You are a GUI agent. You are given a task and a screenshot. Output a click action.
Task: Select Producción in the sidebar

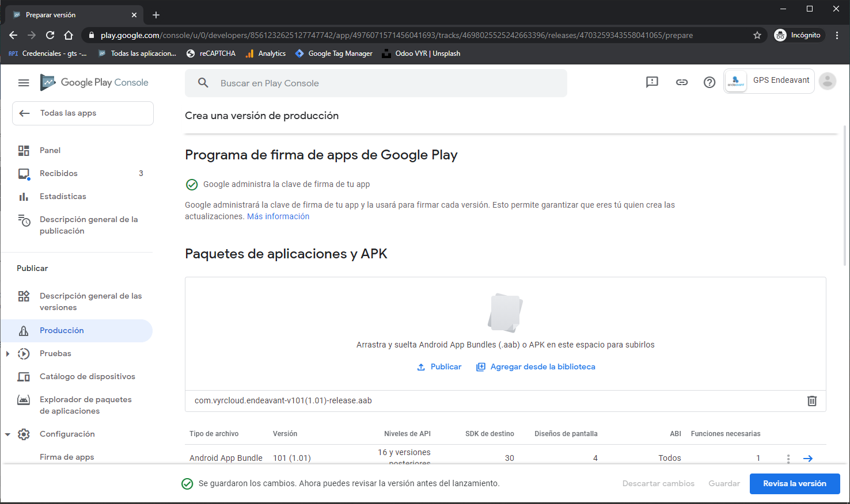(x=62, y=330)
